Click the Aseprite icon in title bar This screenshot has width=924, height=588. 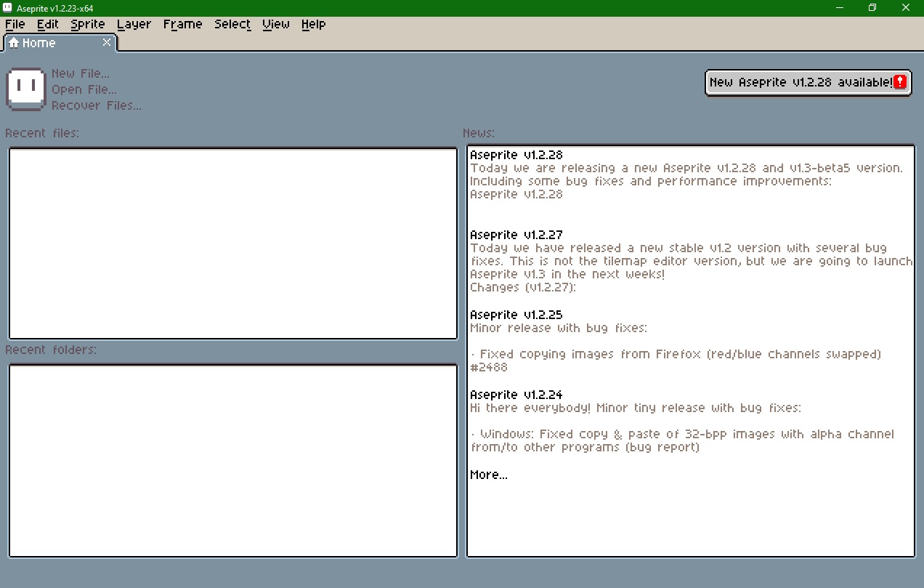click(x=7, y=8)
